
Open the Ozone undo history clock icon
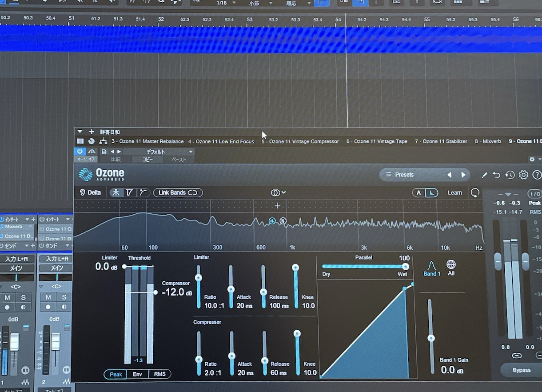pos(510,175)
